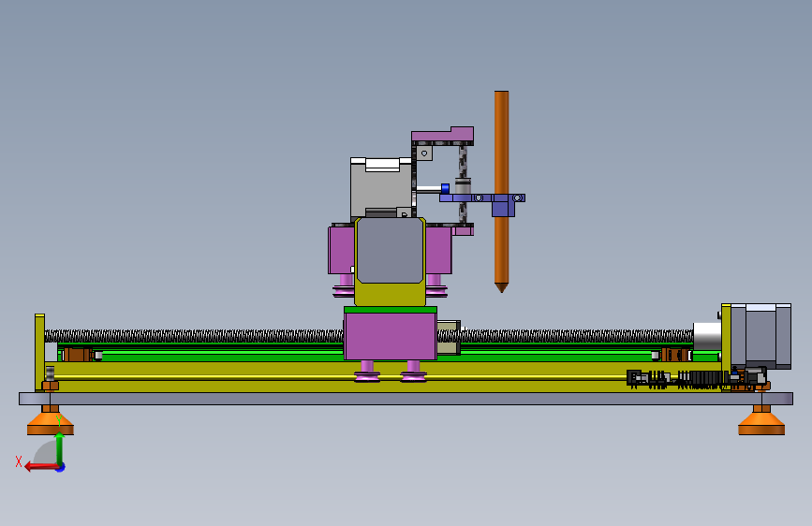Viewport: 812px width, 526px height.
Task: Click the blue Z axis dot of the triad
Action: pyautogui.click(x=61, y=468)
